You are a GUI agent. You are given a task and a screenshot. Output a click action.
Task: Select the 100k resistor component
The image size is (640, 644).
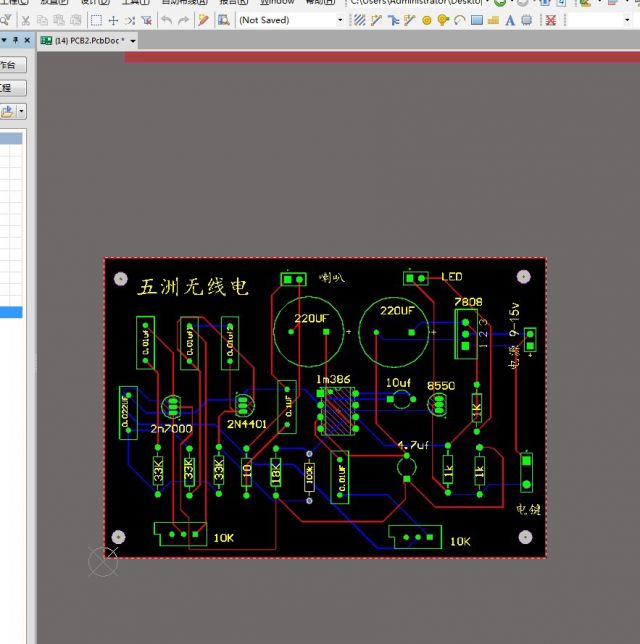[x=309, y=477]
